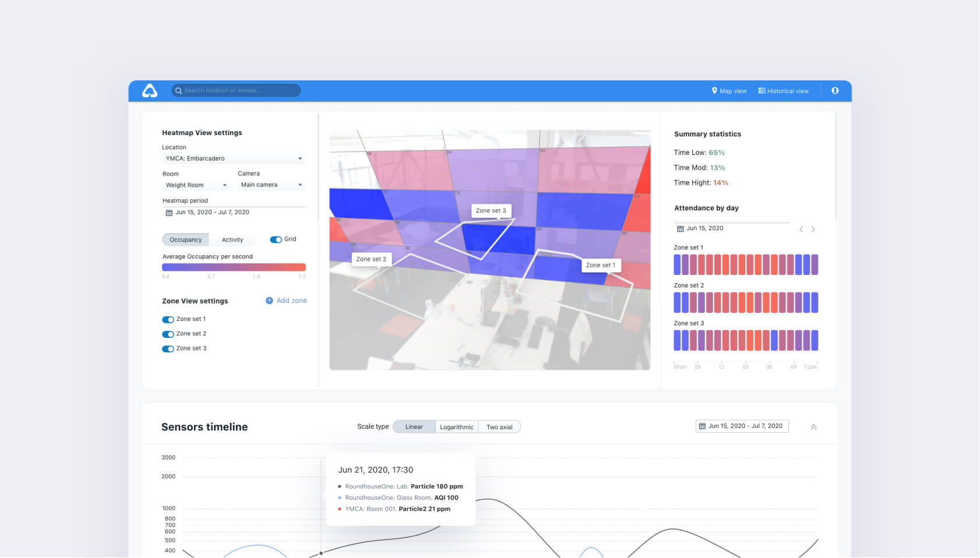Click first bar of Zone set 2 attendance
Viewport: 980px width, 558px height.
click(x=677, y=302)
